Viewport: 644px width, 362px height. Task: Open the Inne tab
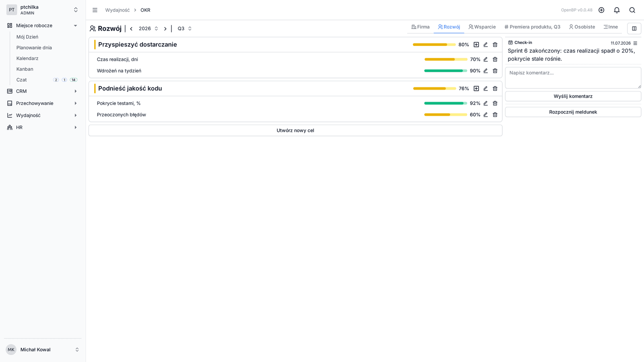point(611,27)
